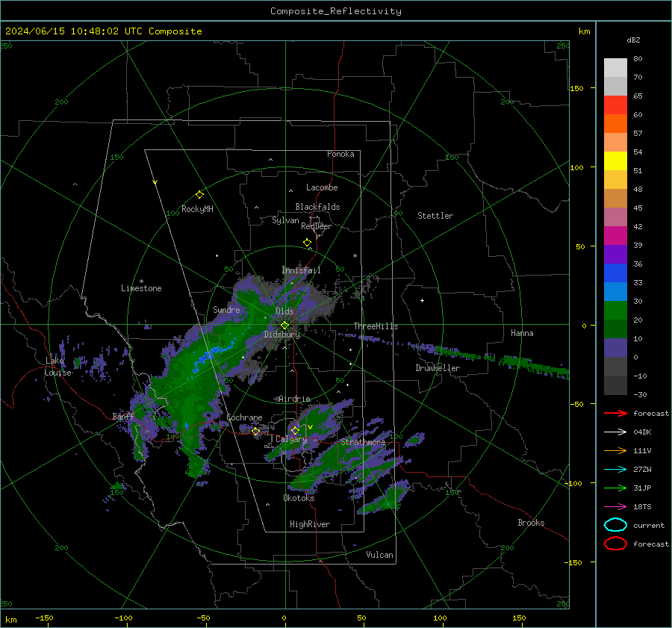The width and height of the screenshot is (672, 628).
Task: Click the green 31JP arrow icon
Action: pyautogui.click(x=615, y=488)
